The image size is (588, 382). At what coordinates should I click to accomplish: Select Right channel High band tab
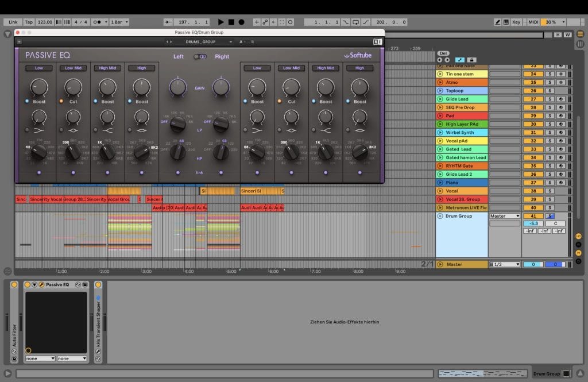[x=359, y=68]
